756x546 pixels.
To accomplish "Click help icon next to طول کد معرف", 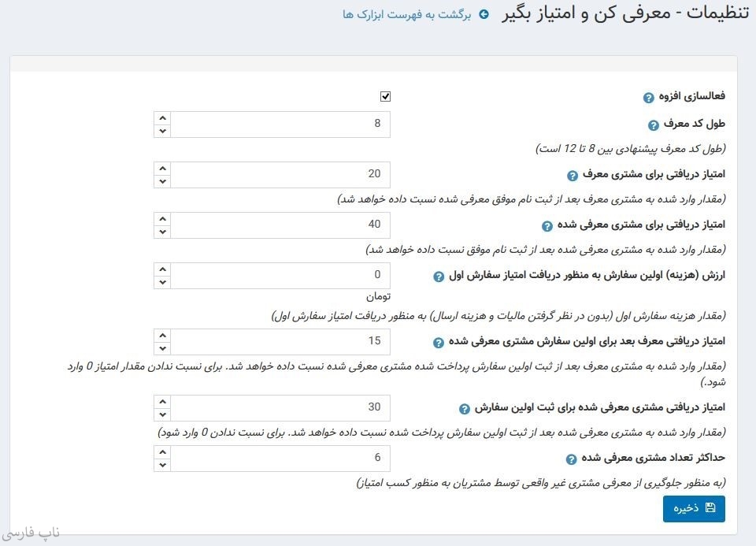I will pos(653,125).
